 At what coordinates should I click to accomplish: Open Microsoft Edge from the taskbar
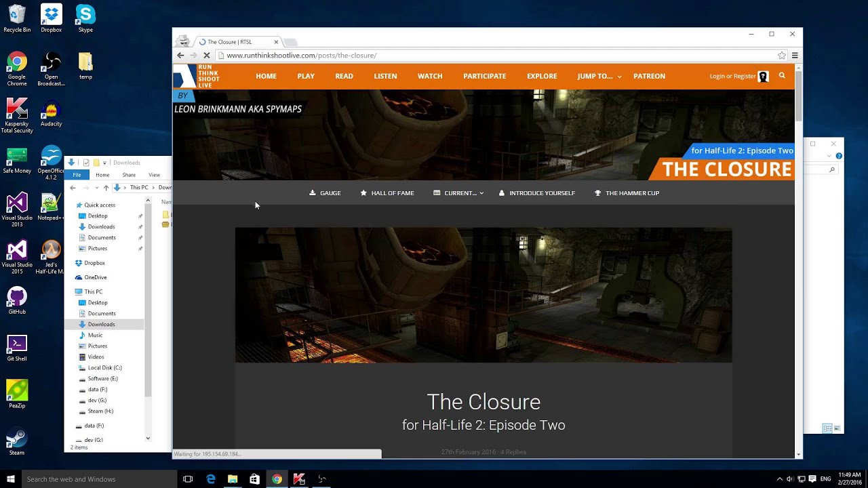pos(211,479)
